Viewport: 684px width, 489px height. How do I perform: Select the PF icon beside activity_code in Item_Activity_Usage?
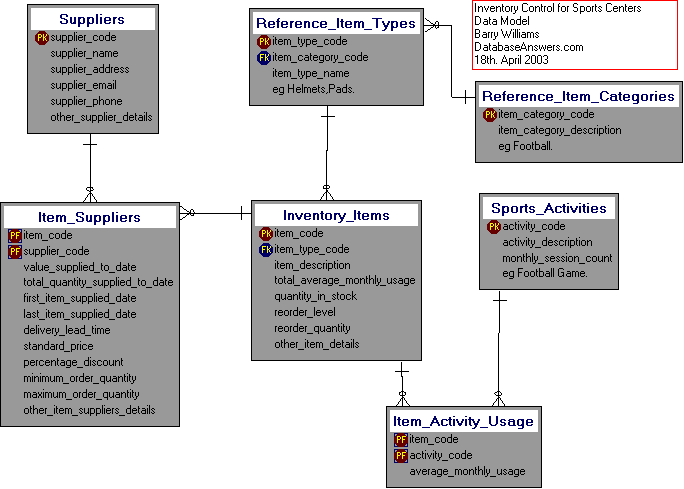click(x=401, y=456)
